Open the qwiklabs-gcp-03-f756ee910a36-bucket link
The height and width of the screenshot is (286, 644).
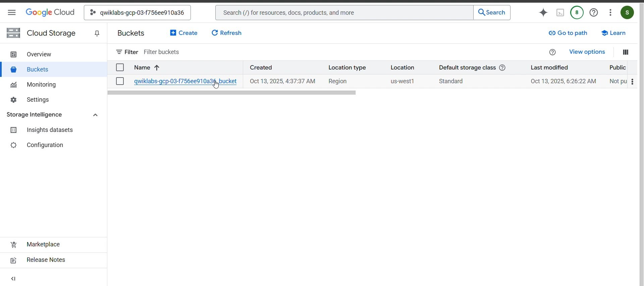[x=185, y=81]
